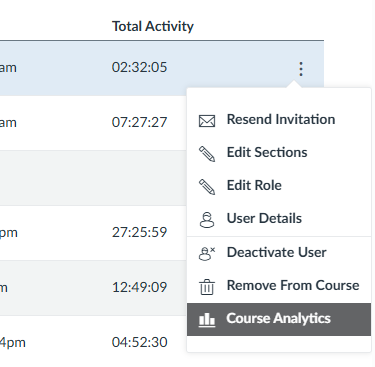Select Edit Sections menu entry
Screen dimensions: 375x367
[279, 153]
